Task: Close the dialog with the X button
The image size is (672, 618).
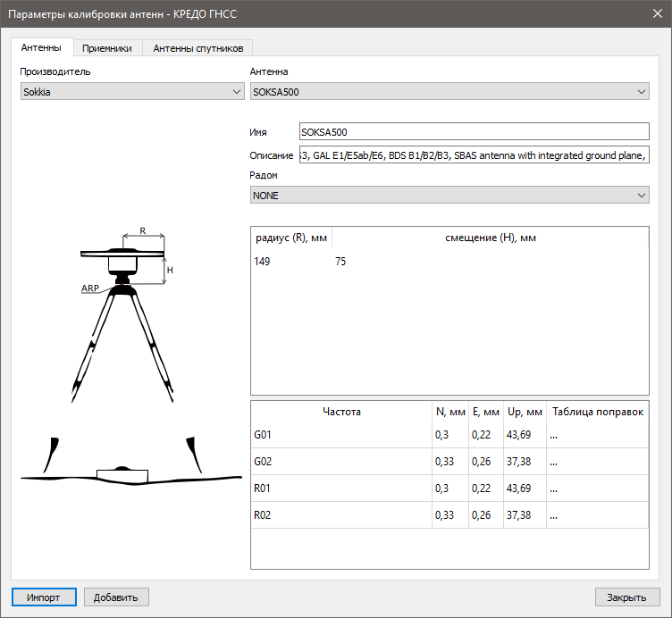Action: 658,13
